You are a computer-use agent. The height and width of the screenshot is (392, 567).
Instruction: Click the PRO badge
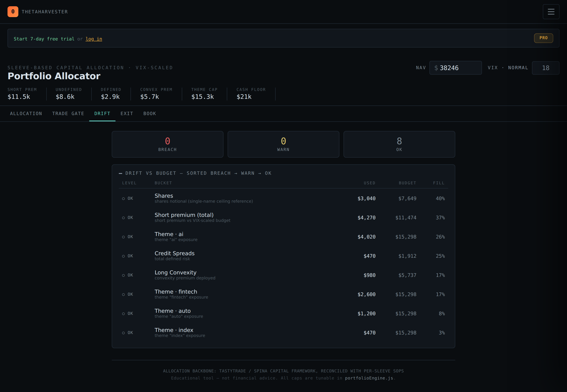pos(543,38)
